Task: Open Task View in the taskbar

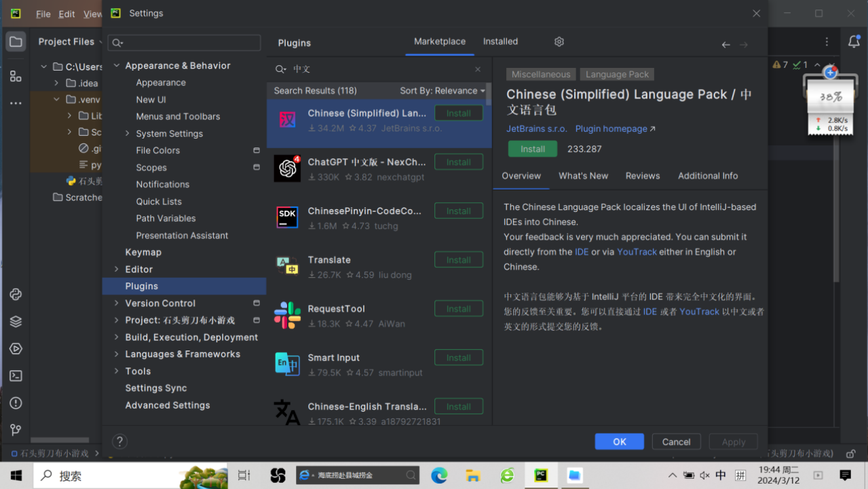Action: [x=244, y=475]
